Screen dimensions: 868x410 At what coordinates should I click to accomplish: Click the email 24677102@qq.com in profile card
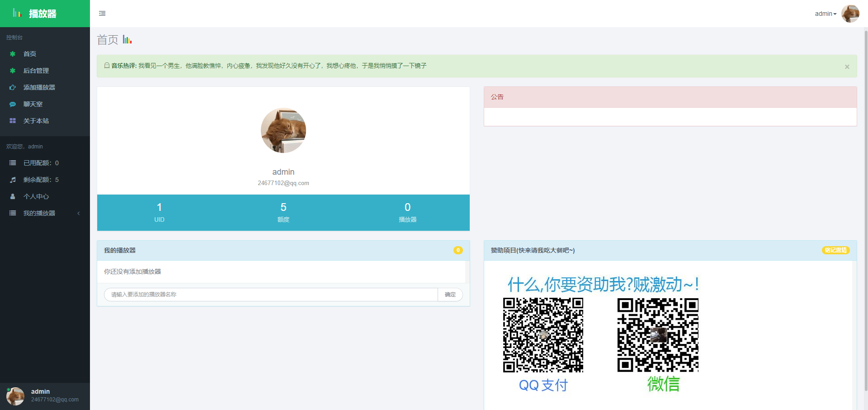coord(283,183)
